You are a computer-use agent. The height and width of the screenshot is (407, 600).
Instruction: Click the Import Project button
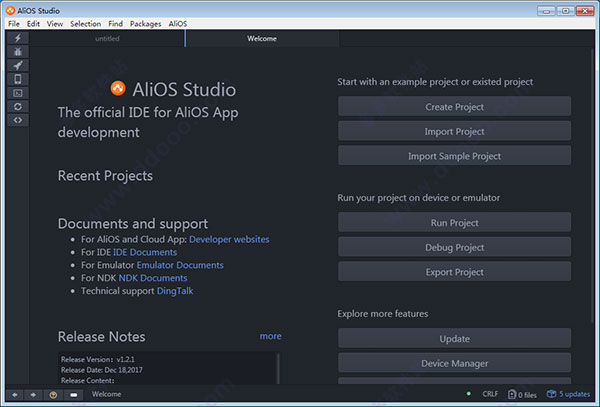[454, 131]
